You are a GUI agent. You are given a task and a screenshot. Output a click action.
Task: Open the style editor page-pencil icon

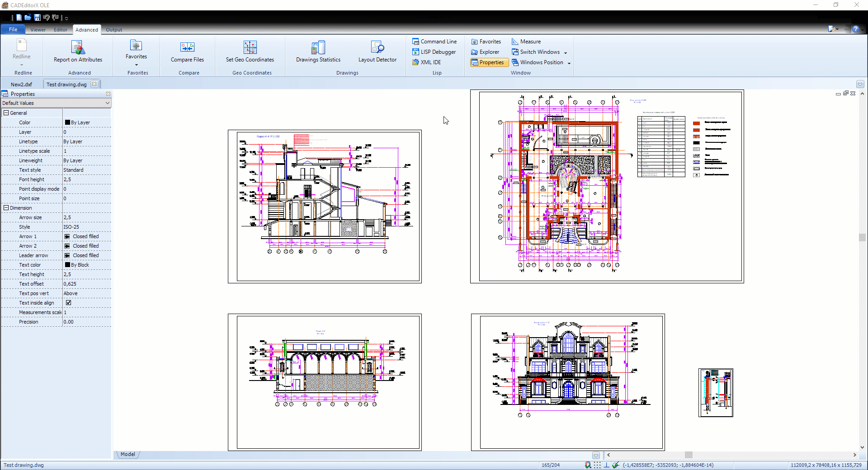pos(831,29)
